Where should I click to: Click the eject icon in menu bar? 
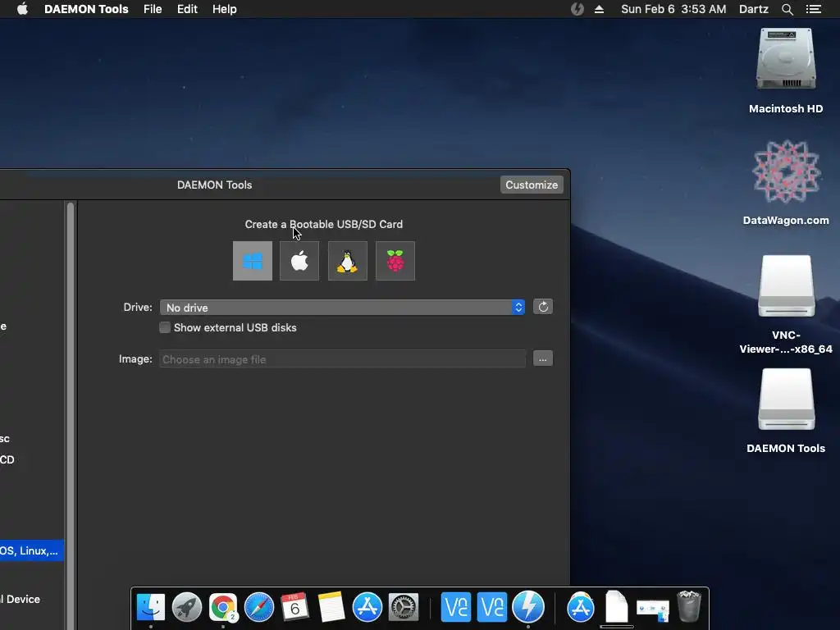[600, 9]
